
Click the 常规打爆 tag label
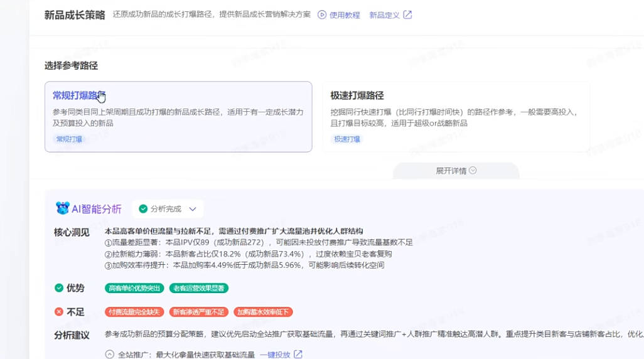point(69,139)
